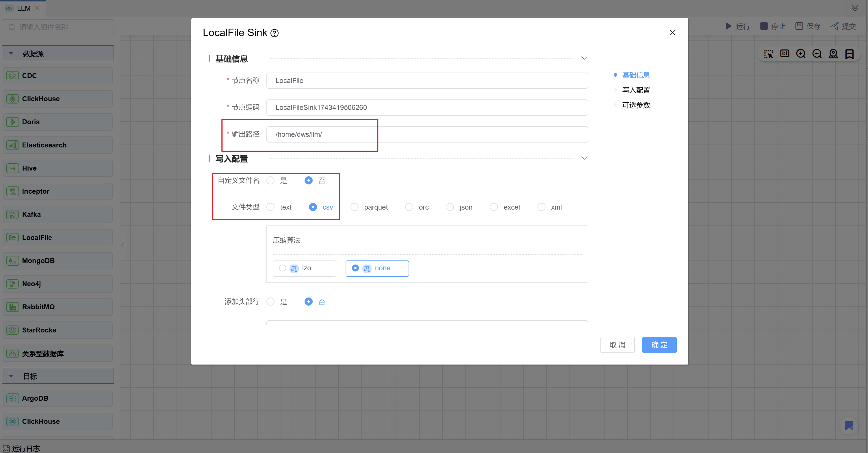This screenshot has height=453, width=868.
Task: Select the ClickHouse icon under 数据源
Action: tap(12, 99)
